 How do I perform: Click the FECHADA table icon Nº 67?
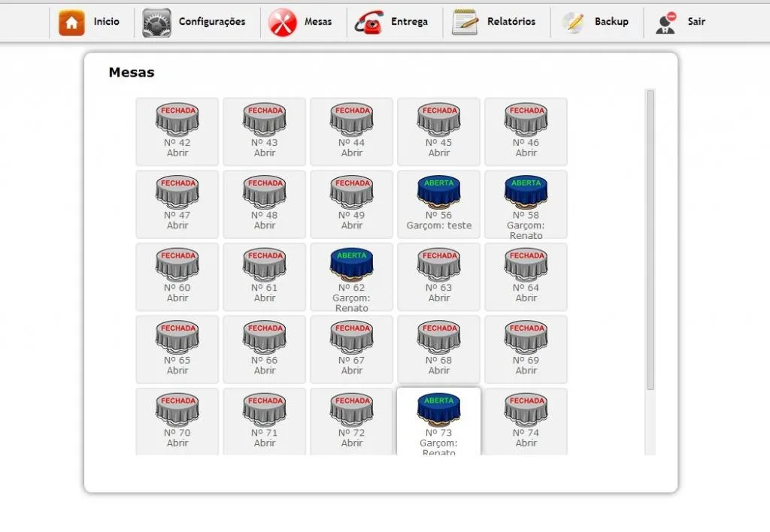click(352, 337)
